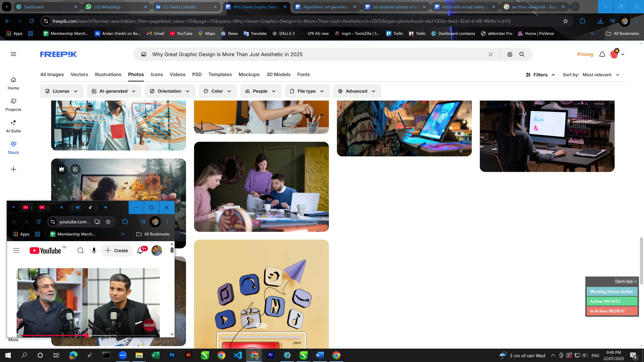
Task: Switch to the WhatsApp browser tab
Action: click(117, 7)
